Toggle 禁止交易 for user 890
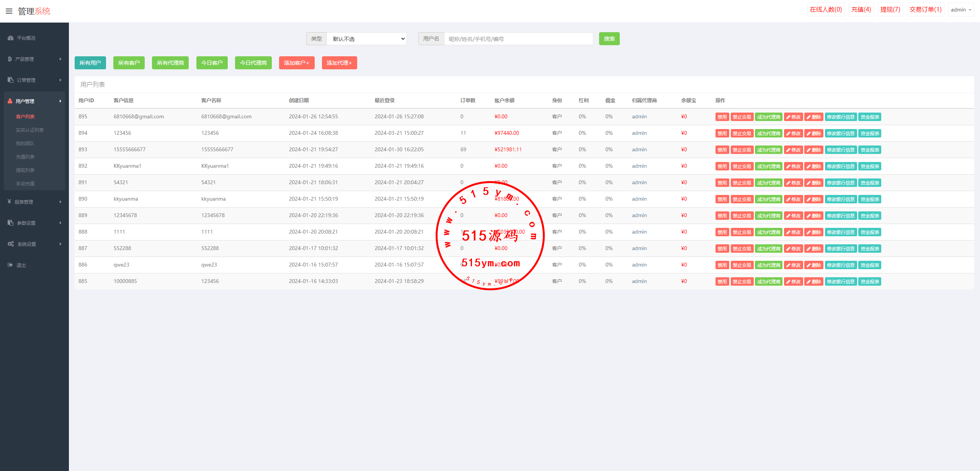Screen dimensions: 980x471 point(742,200)
